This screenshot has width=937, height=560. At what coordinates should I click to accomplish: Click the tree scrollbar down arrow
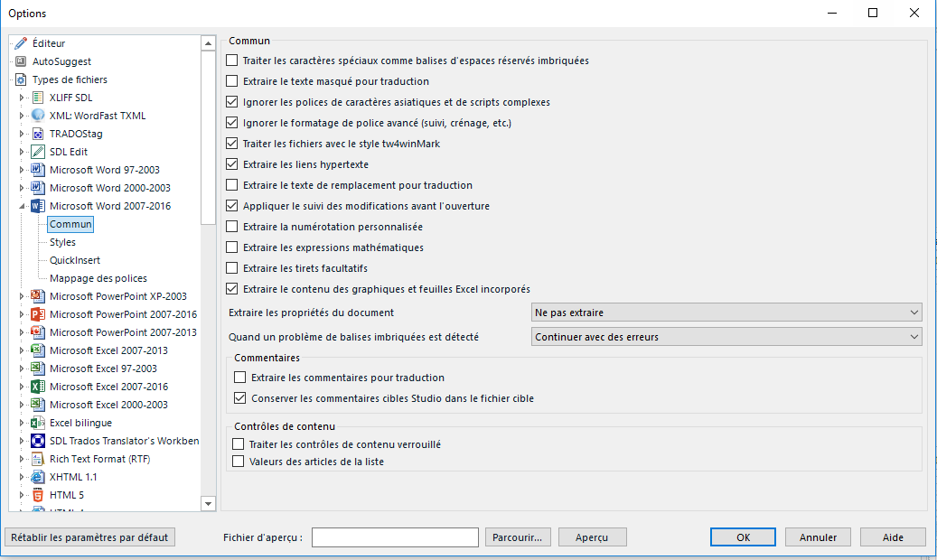point(208,504)
